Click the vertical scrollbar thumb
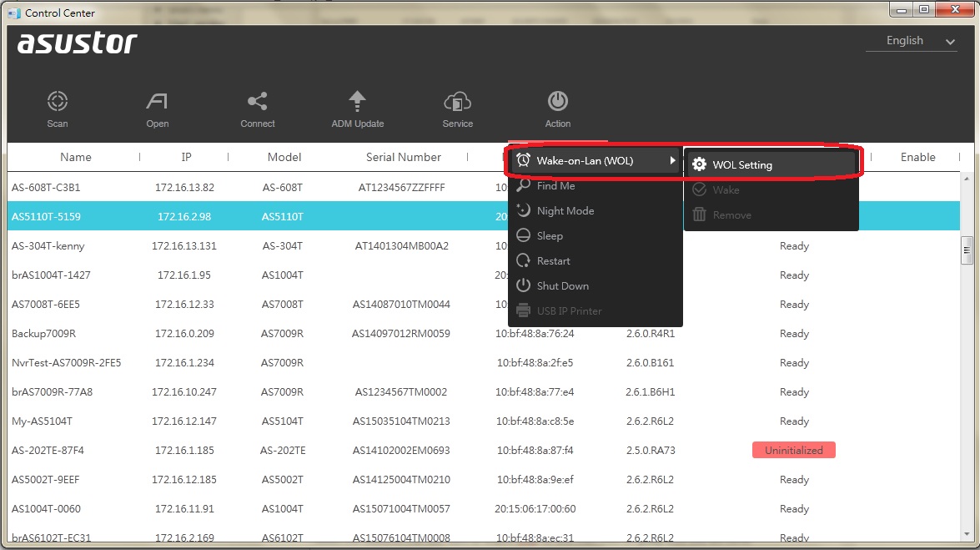The height and width of the screenshot is (550, 980). coord(967,250)
